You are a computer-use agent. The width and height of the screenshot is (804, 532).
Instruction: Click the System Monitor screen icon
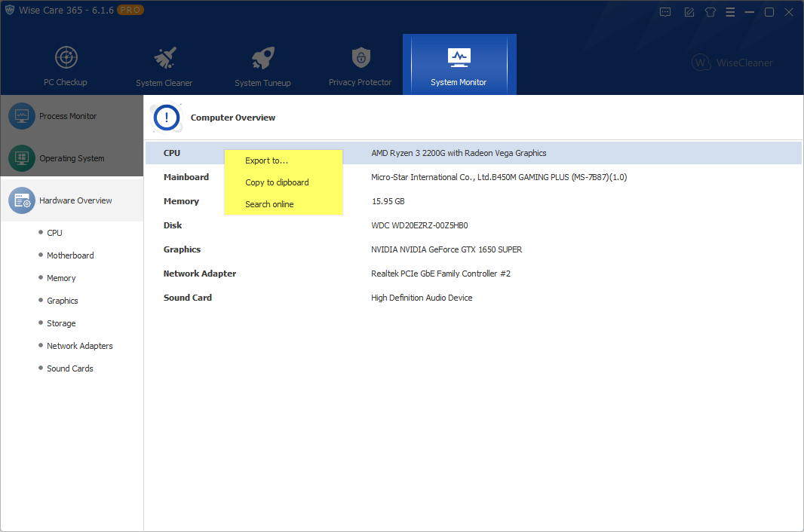[x=459, y=57]
